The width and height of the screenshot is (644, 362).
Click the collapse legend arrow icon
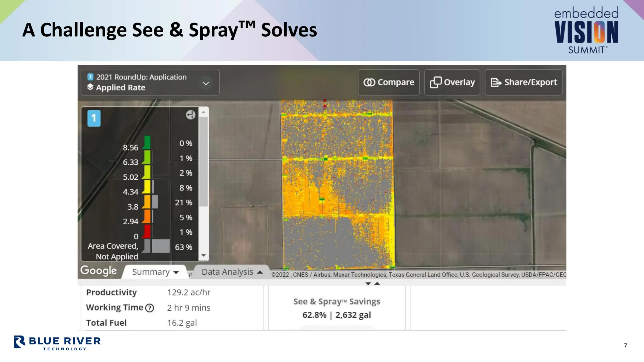point(190,115)
